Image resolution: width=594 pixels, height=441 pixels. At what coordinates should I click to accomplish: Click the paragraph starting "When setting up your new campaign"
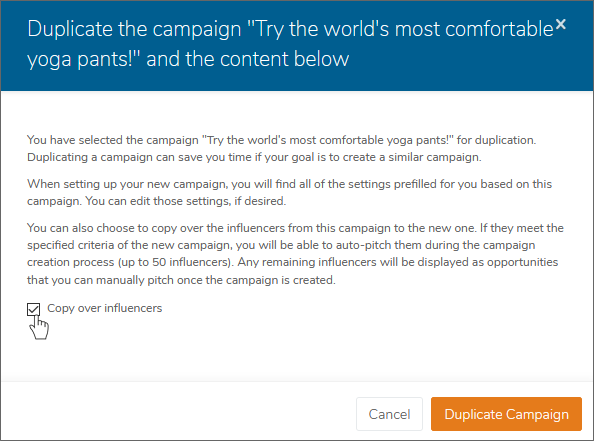[x=289, y=192]
